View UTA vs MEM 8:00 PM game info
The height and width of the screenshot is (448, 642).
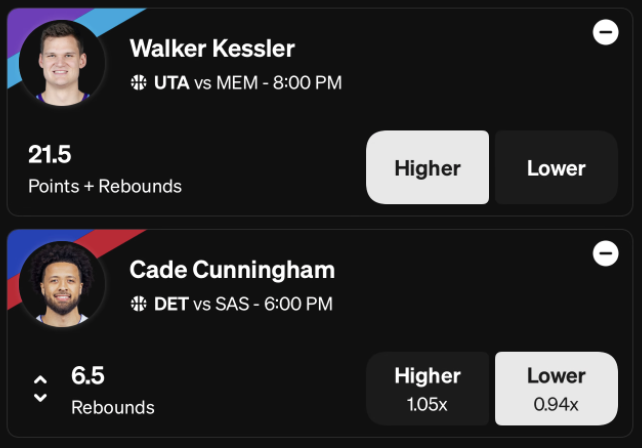[248, 83]
